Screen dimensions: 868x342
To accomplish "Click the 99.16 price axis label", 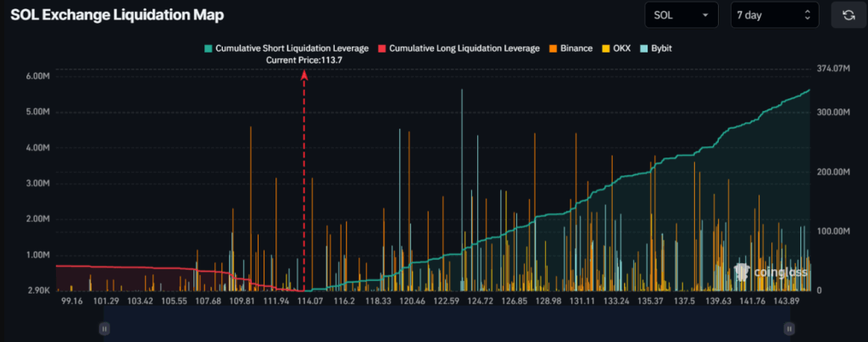I will [x=72, y=301].
